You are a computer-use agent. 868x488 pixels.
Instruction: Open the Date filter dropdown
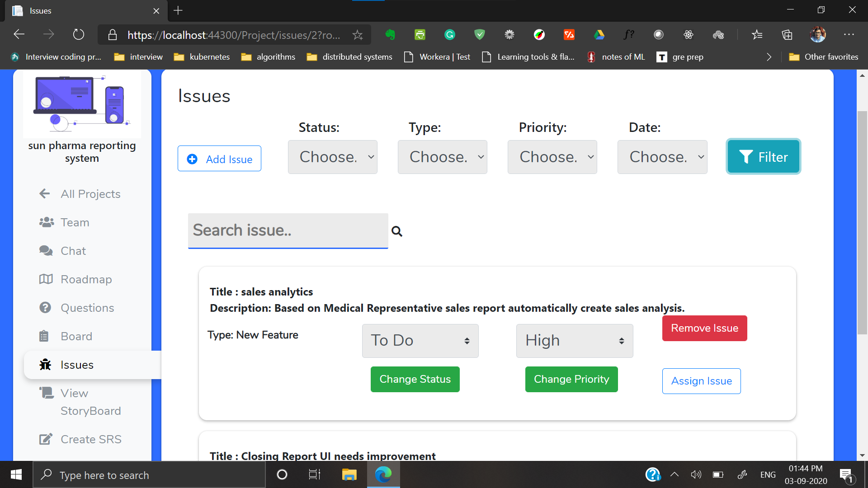[662, 157]
